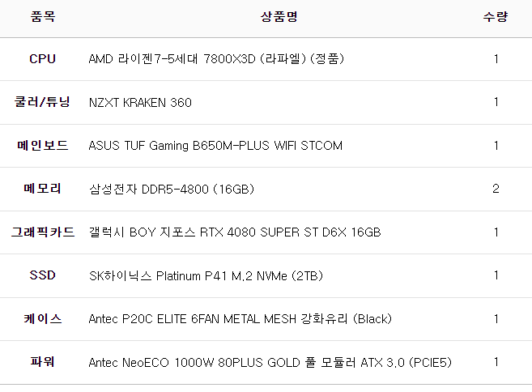532x392 pixels.
Task: Open the AMD 라이젠7 7800X3D product name
Action: click(x=216, y=59)
